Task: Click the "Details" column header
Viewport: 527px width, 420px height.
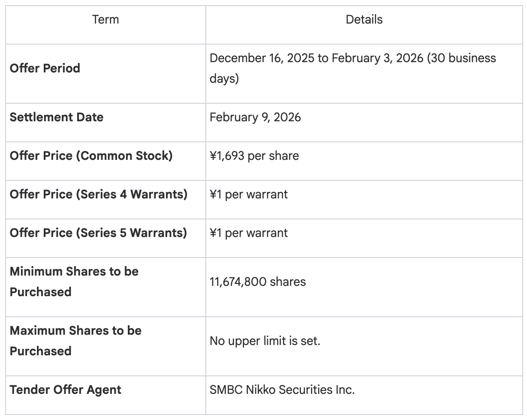Action: coord(364,20)
